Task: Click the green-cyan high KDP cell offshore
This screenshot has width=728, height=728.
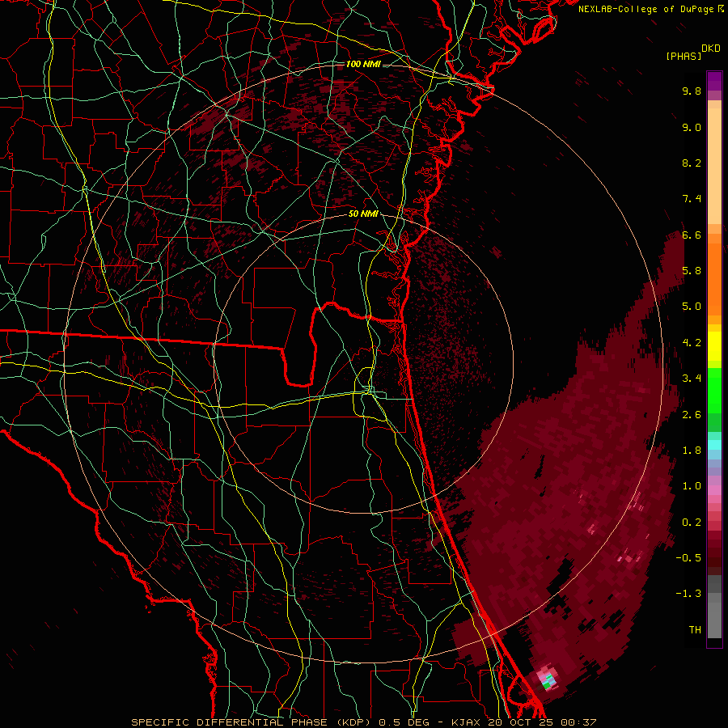Action: point(548,680)
